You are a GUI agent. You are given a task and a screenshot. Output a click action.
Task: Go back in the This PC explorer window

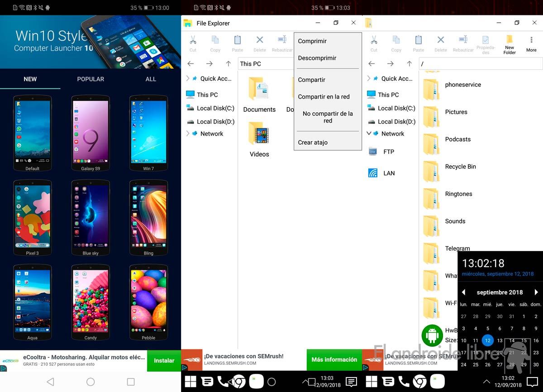191,64
